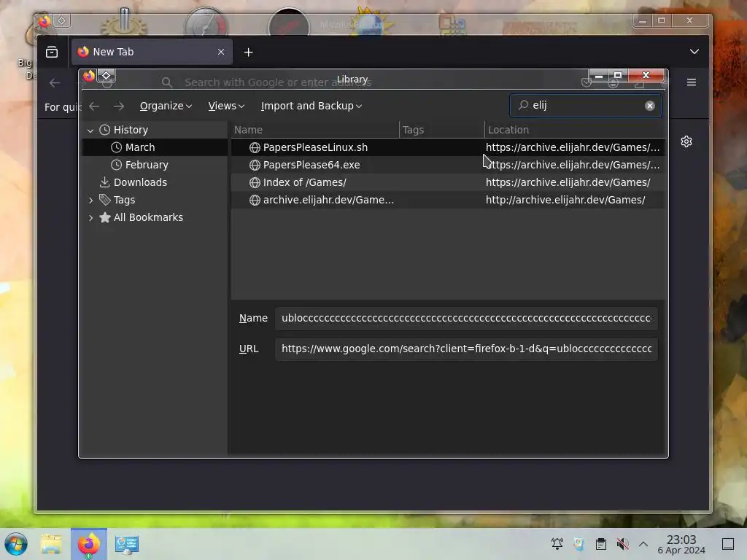This screenshot has height=560, width=747.
Task: Open Firefox View recent browsing icon
Action: pyautogui.click(x=52, y=52)
